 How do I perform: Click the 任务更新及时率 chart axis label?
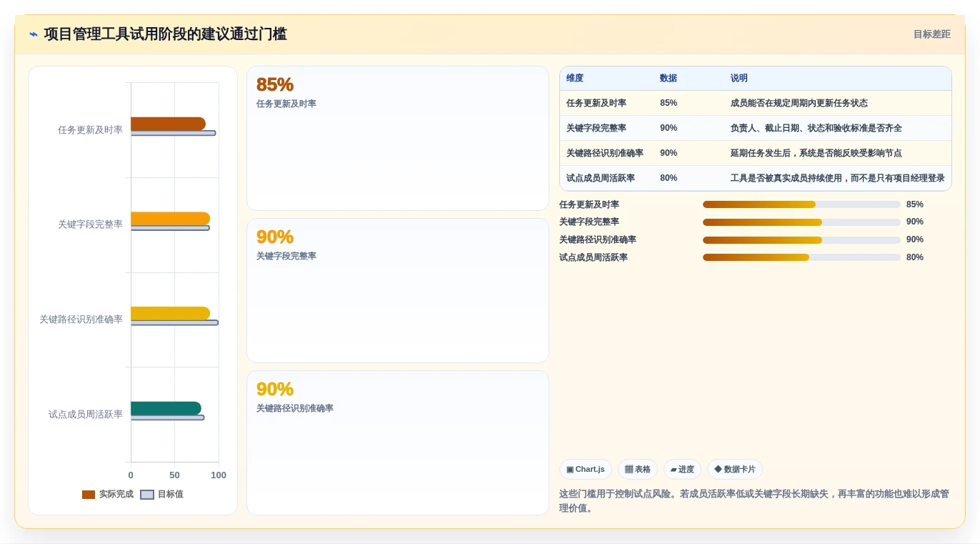pos(90,130)
